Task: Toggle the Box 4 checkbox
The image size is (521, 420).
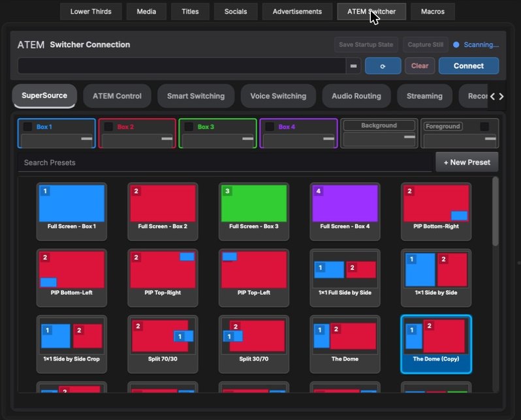Action: pyautogui.click(x=270, y=127)
